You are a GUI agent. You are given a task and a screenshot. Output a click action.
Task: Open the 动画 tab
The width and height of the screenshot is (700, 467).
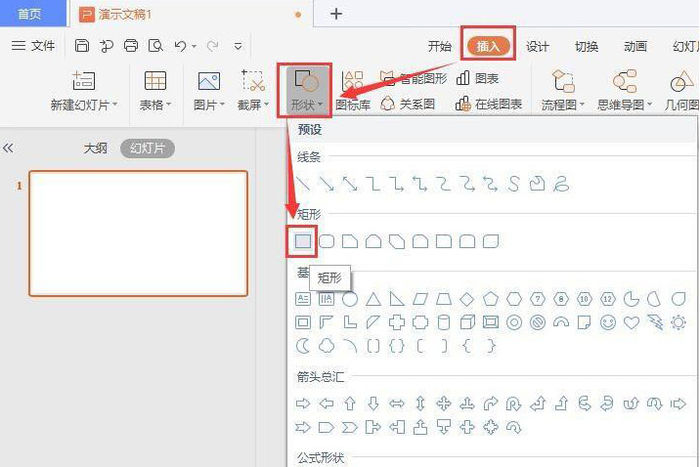pyautogui.click(x=635, y=46)
